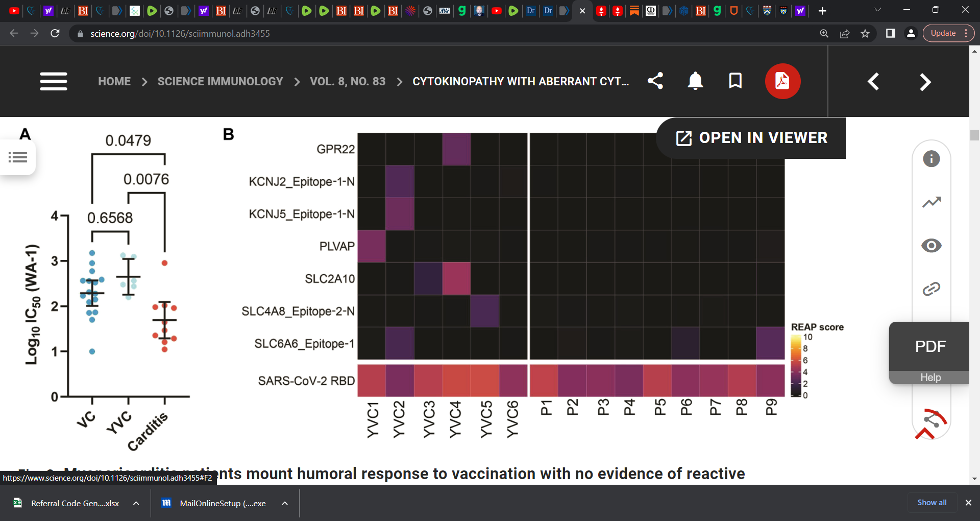Expand the MailOnlineSetup download chevron

click(x=284, y=503)
